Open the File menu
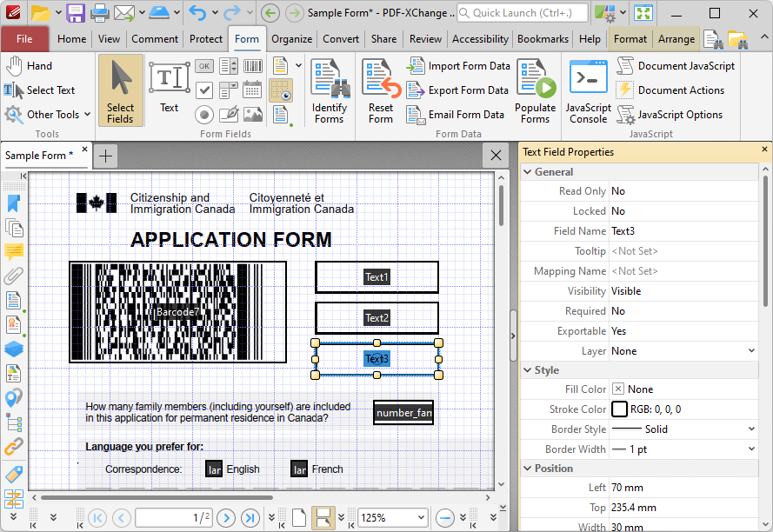The height and width of the screenshot is (532, 773). tap(25, 39)
